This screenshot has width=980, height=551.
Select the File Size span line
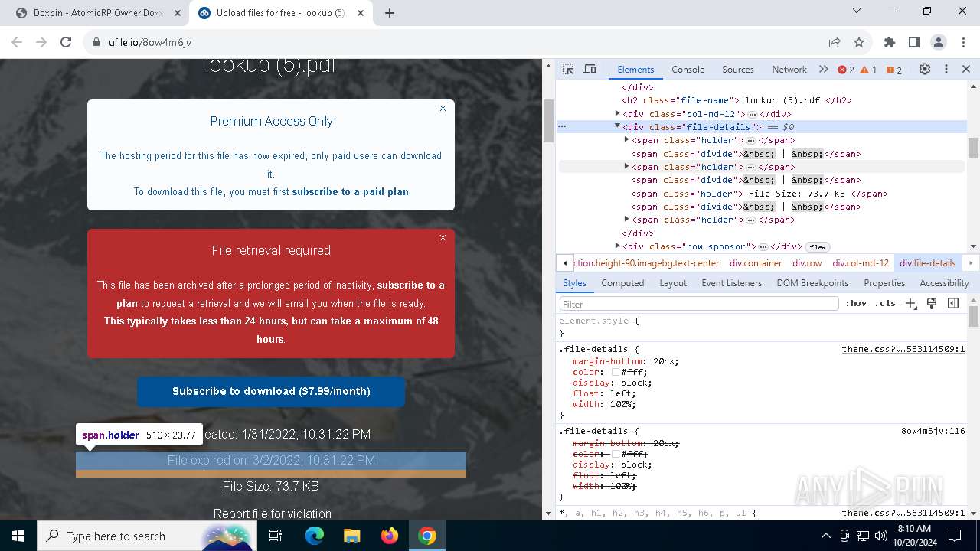click(x=759, y=194)
